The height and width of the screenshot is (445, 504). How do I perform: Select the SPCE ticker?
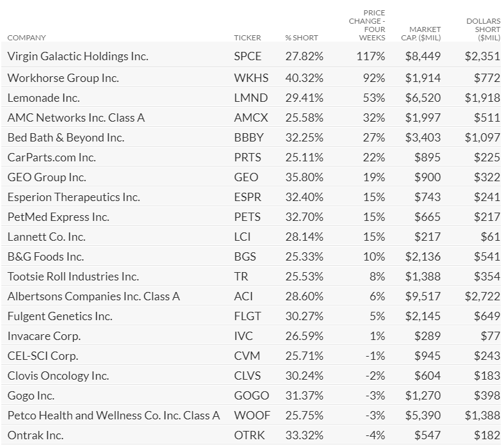pyautogui.click(x=247, y=56)
